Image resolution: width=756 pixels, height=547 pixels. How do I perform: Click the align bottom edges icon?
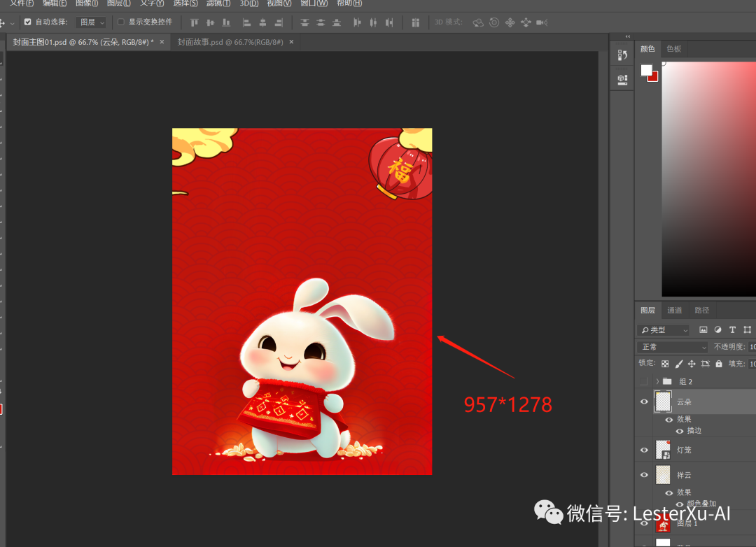(x=226, y=22)
